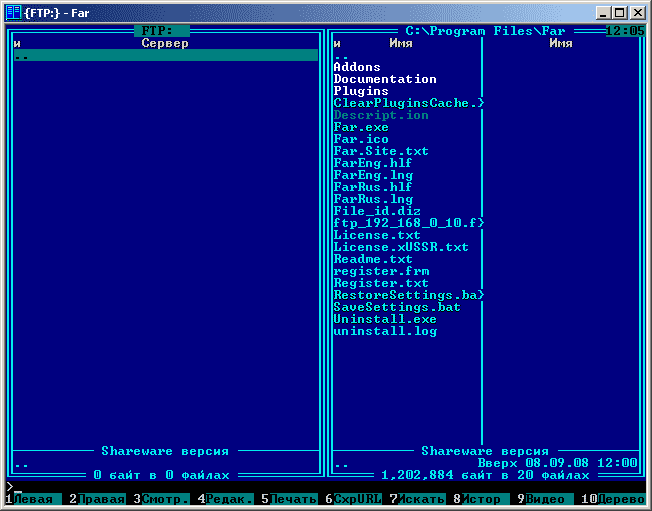Select the Far.Site.txt file
Viewport: 652px width, 511px height.
coord(381,151)
